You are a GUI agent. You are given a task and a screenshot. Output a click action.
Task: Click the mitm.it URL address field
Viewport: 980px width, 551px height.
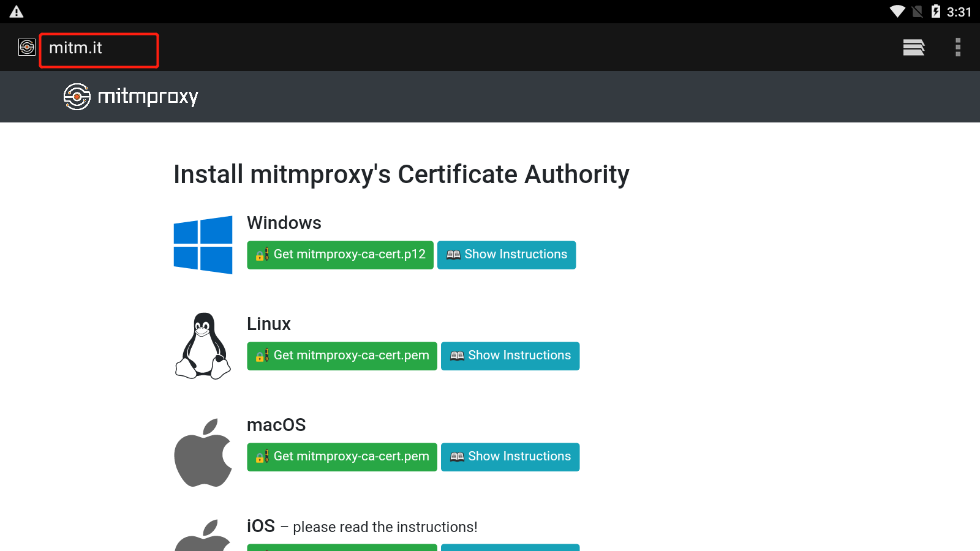99,50
